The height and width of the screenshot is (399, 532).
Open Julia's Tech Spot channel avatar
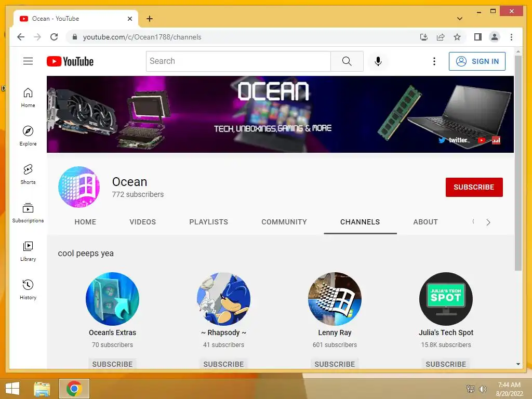pyautogui.click(x=446, y=299)
